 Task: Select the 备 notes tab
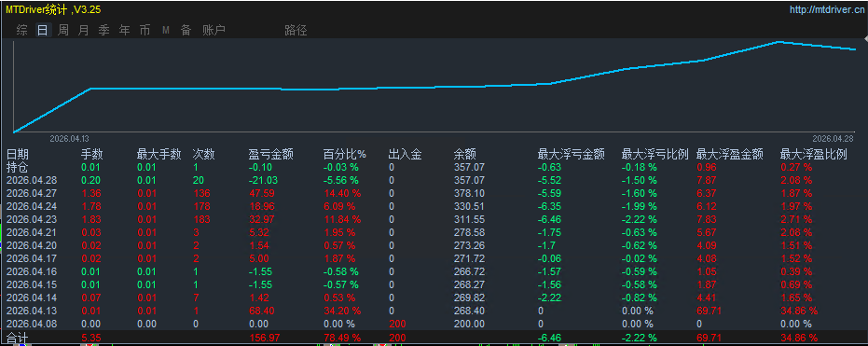pos(186,31)
